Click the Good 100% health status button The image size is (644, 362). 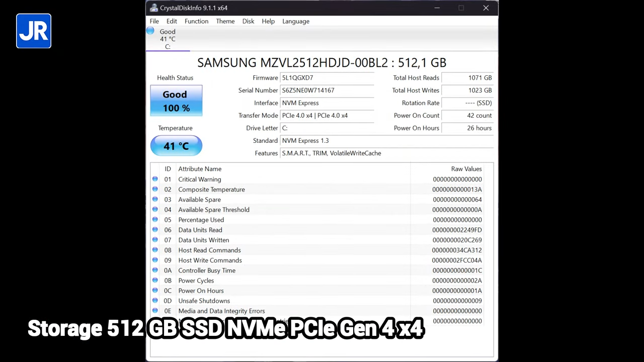click(176, 101)
